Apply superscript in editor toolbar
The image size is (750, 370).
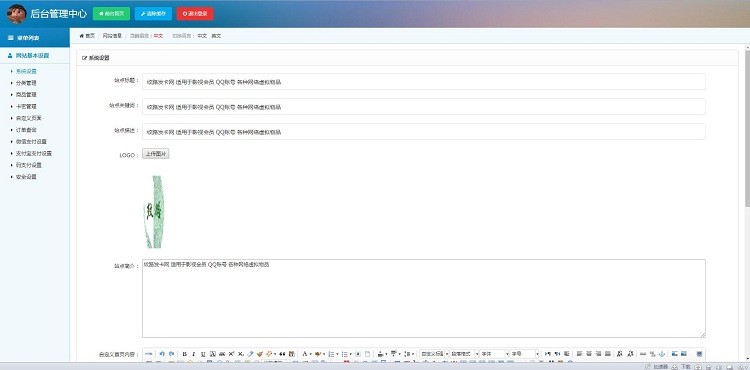(x=231, y=354)
